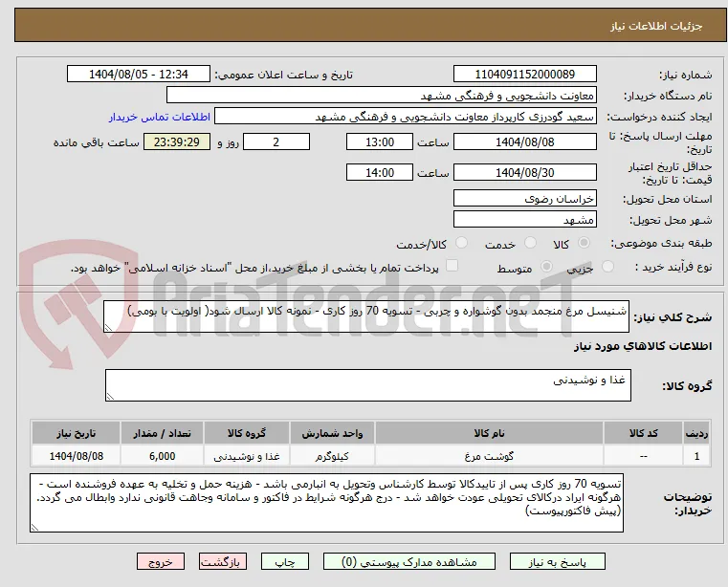728x587 pixels.
Task: Click the تعداد / مقدار column header
Action: [x=162, y=433]
